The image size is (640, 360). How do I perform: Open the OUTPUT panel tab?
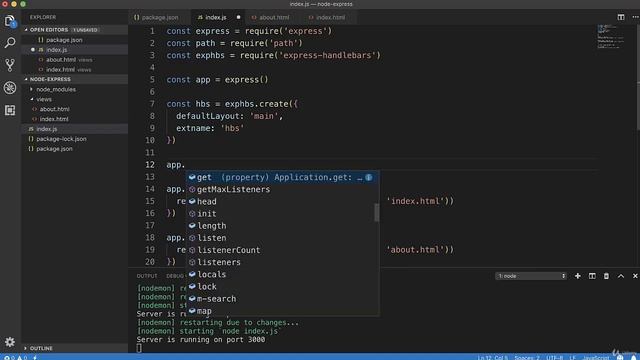pyautogui.click(x=147, y=276)
